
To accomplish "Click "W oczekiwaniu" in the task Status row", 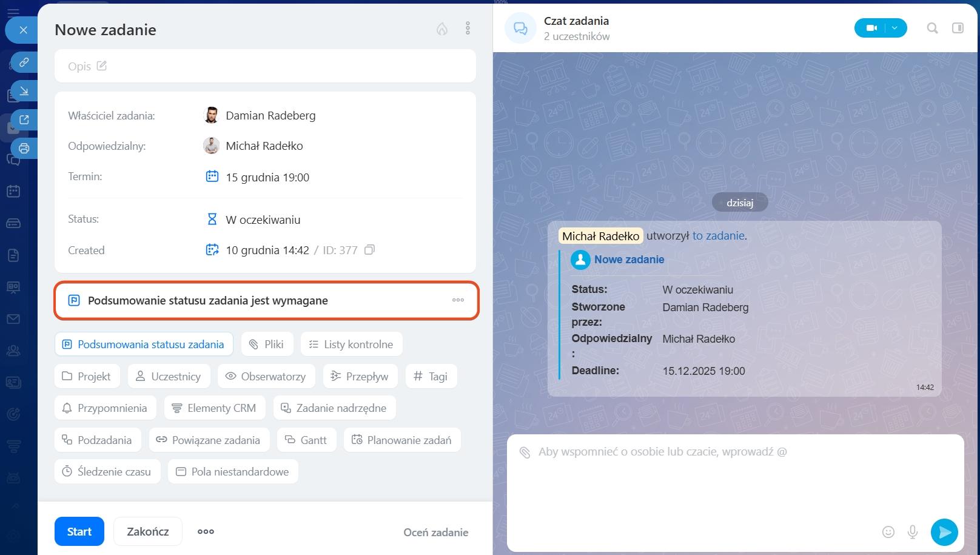I will click(x=263, y=220).
